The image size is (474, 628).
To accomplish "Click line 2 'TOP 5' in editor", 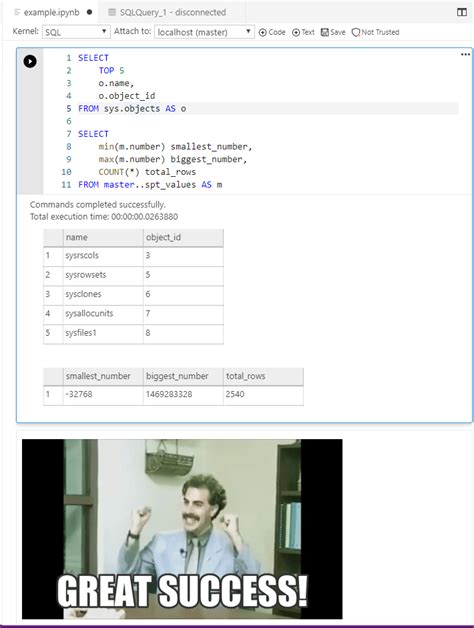I will pyautogui.click(x=111, y=70).
